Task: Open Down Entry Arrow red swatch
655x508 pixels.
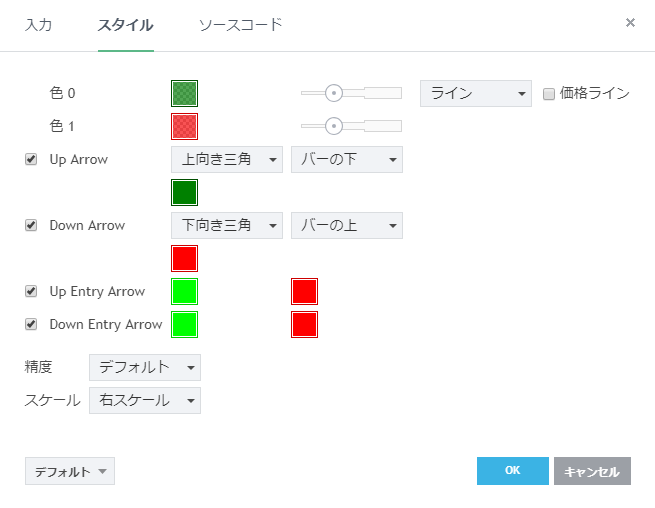Action: (305, 324)
